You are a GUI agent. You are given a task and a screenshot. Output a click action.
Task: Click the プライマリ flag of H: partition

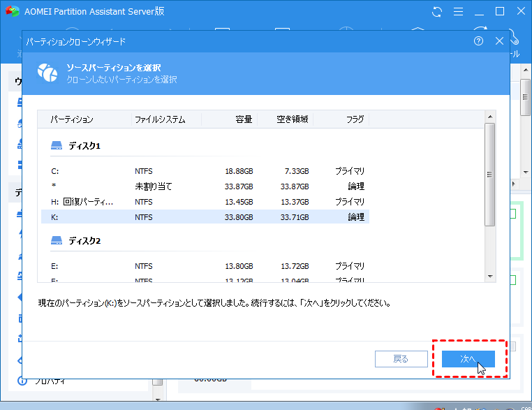click(x=350, y=202)
